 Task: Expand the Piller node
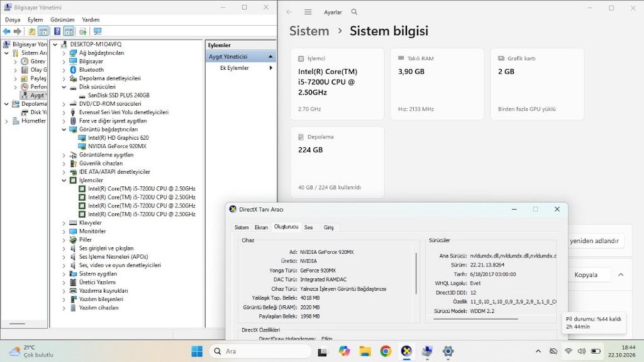tap(64, 240)
